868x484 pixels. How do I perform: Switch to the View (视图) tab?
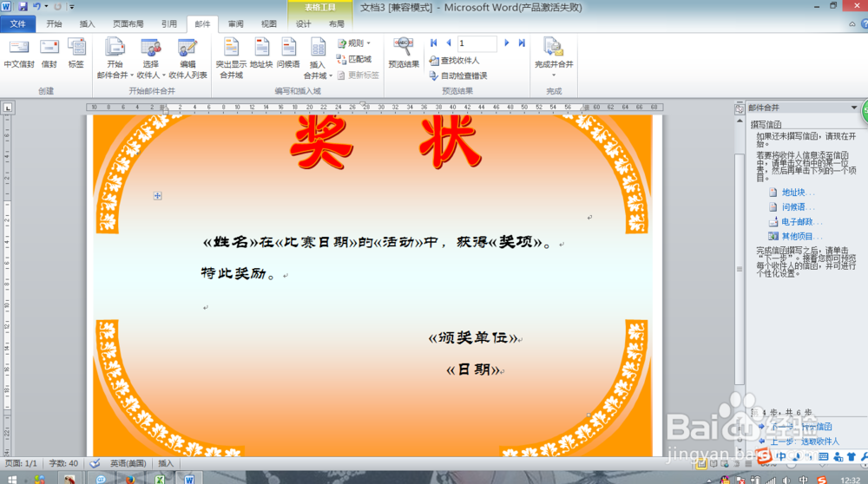tap(269, 23)
